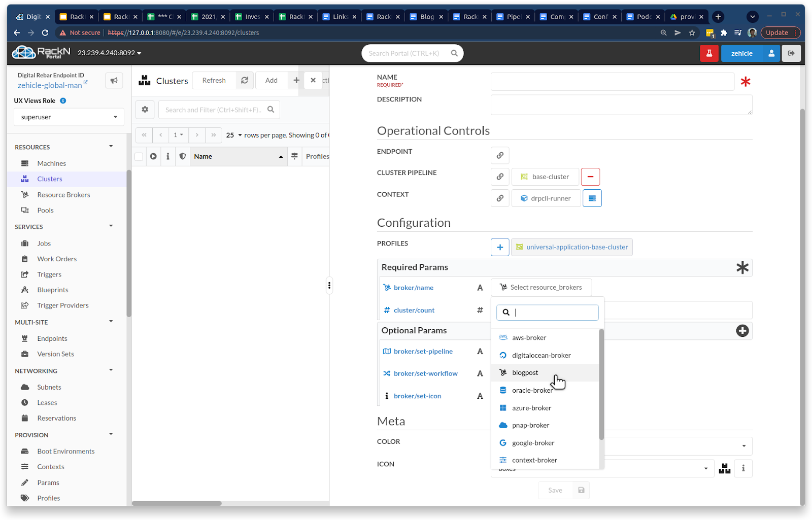Image resolution: width=812 pixels, height=520 pixels.
Task: Open Resource Brokers in the sidebar
Action: (63, 195)
